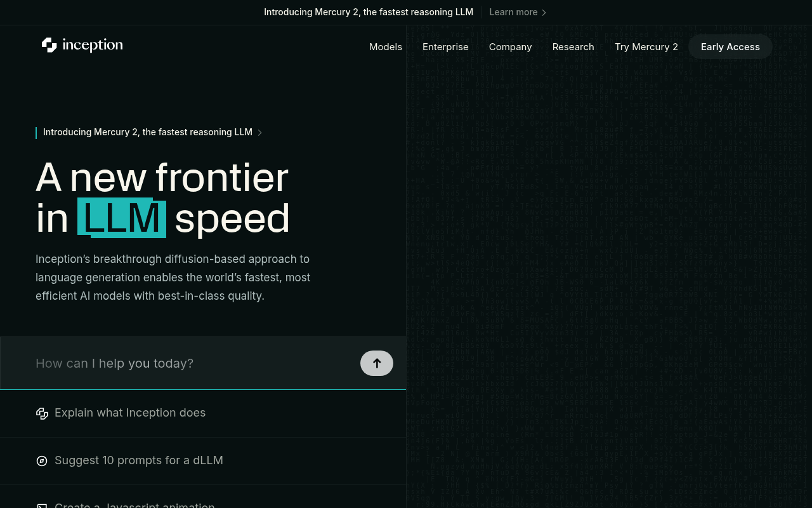The height and width of the screenshot is (508, 812).
Task: Click the chevron next to Learn more
Action: 544,13
